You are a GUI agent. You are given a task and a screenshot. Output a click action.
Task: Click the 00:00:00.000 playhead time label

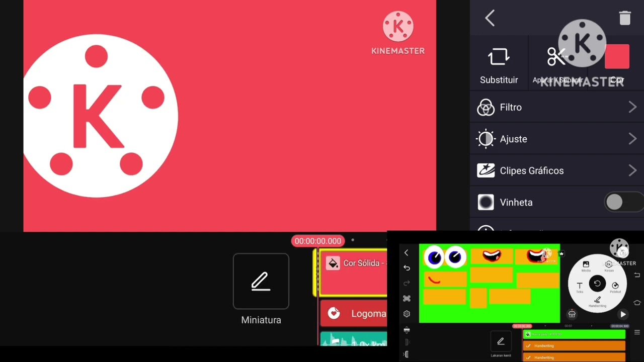(x=317, y=241)
